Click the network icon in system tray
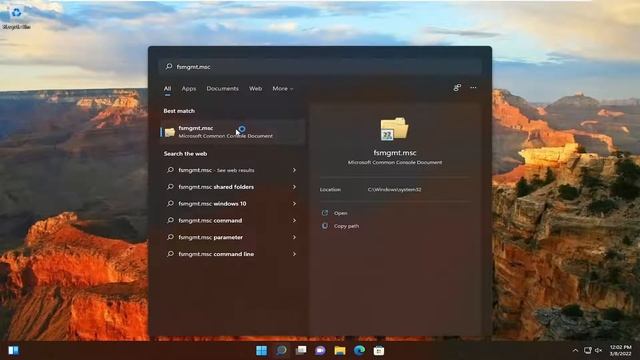The height and width of the screenshot is (360, 640). point(587,350)
